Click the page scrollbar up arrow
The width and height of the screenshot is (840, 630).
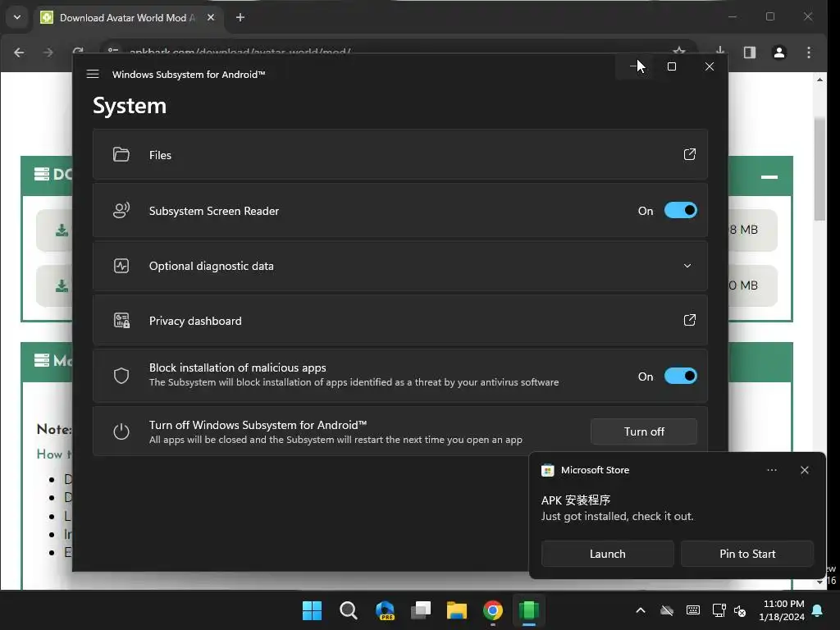(x=819, y=80)
